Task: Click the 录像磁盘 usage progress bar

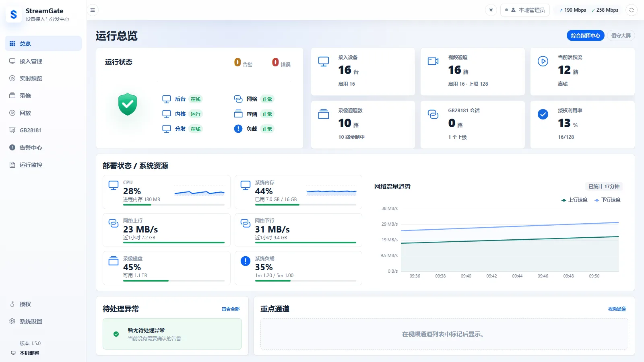Action: click(x=174, y=281)
